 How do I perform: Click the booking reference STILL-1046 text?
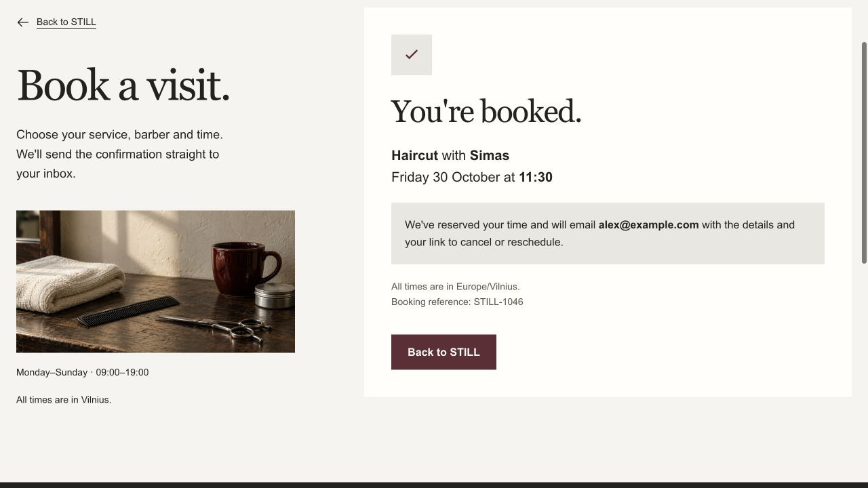(457, 302)
